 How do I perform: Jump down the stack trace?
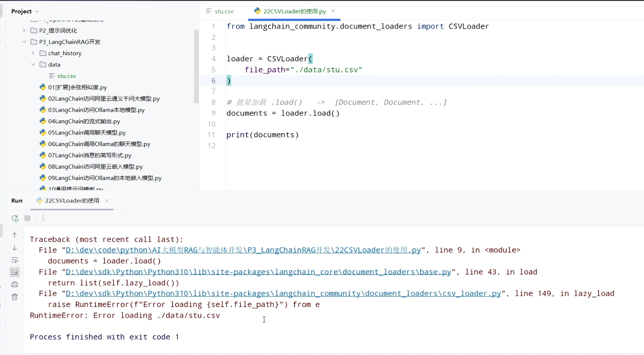point(15,248)
